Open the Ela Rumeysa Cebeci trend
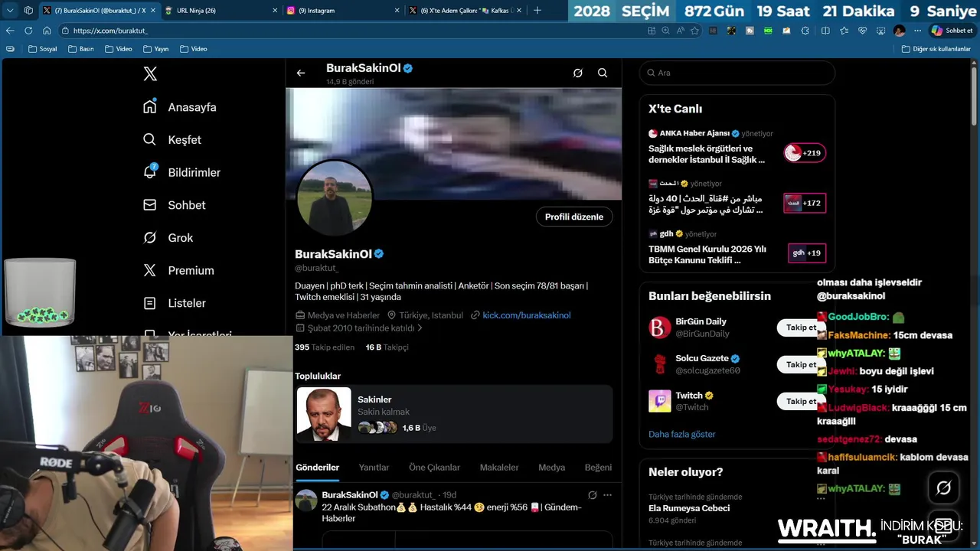 click(737, 508)
